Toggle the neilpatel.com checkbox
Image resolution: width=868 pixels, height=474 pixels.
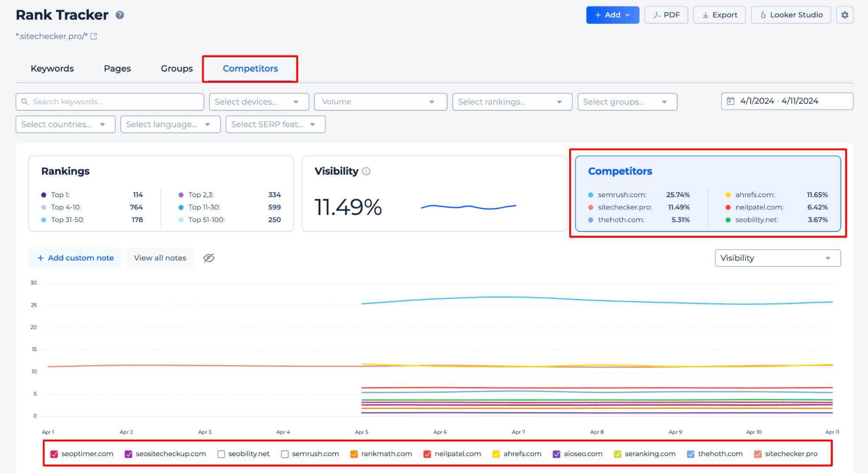click(x=427, y=454)
